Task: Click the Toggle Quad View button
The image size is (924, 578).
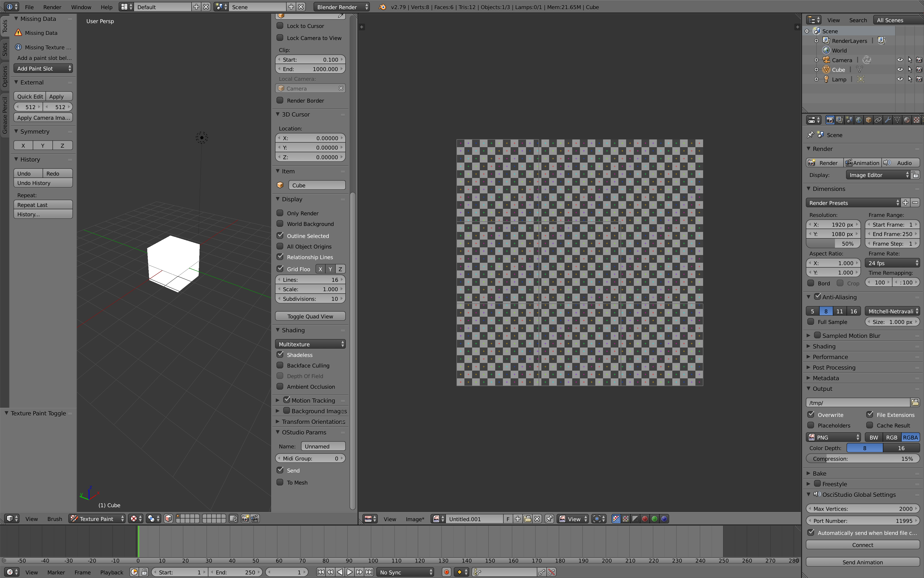Action: 310,316
